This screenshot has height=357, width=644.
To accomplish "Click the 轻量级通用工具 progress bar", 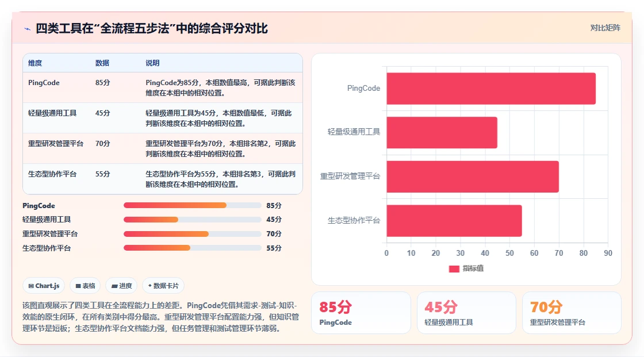I will pyautogui.click(x=192, y=220).
